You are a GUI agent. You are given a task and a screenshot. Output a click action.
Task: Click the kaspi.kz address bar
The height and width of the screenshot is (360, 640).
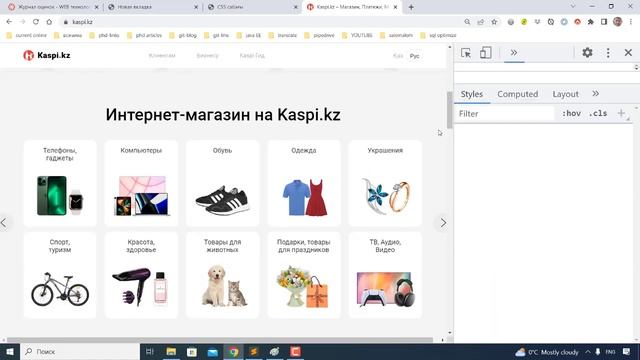261,22
